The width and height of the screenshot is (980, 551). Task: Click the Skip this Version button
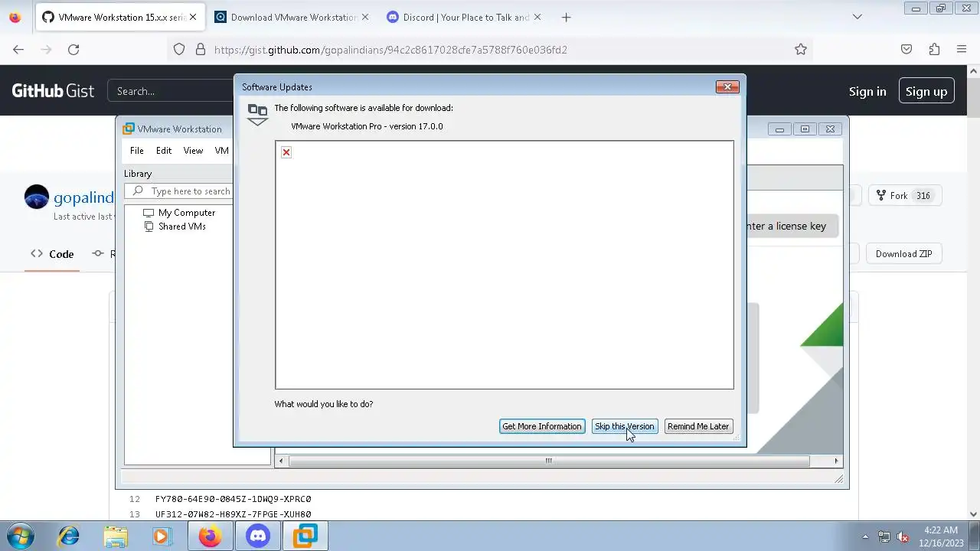(x=624, y=426)
